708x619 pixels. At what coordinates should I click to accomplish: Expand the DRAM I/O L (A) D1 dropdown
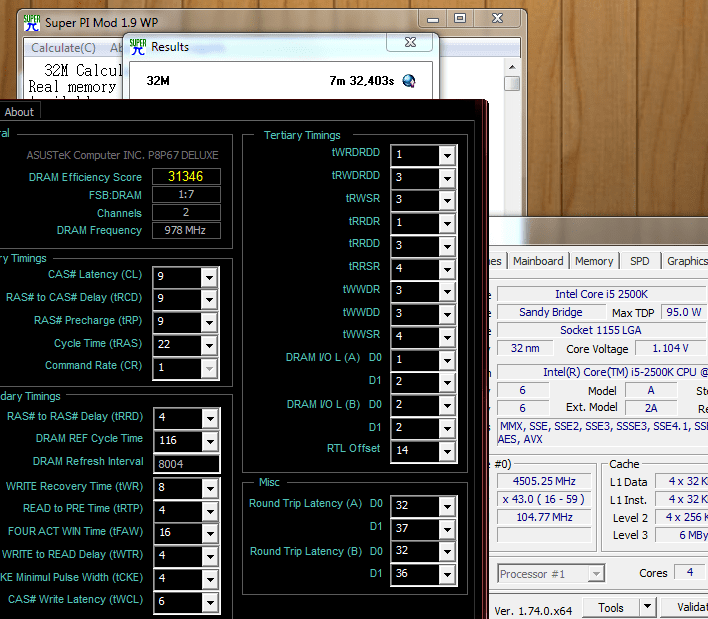tap(447, 383)
